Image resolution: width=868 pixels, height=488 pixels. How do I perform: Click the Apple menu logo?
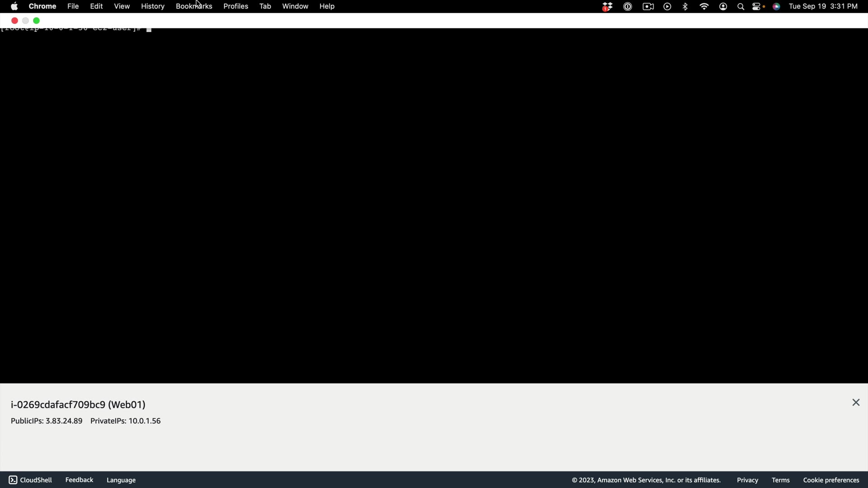point(14,6)
